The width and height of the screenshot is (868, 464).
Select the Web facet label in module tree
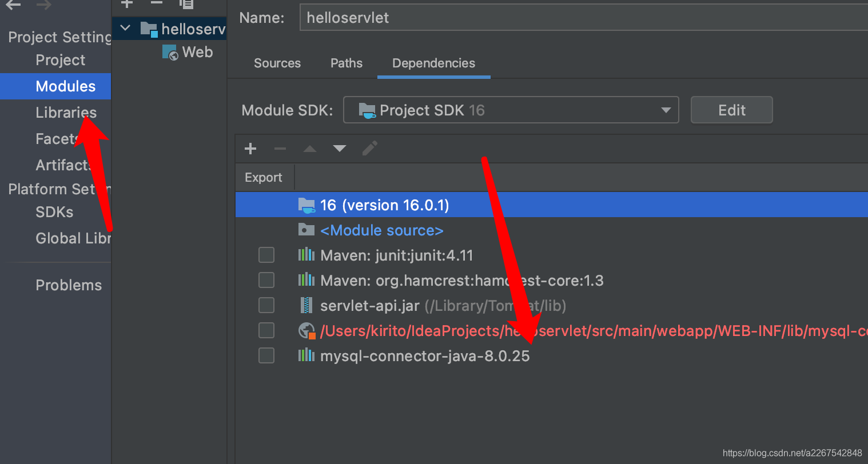point(198,53)
